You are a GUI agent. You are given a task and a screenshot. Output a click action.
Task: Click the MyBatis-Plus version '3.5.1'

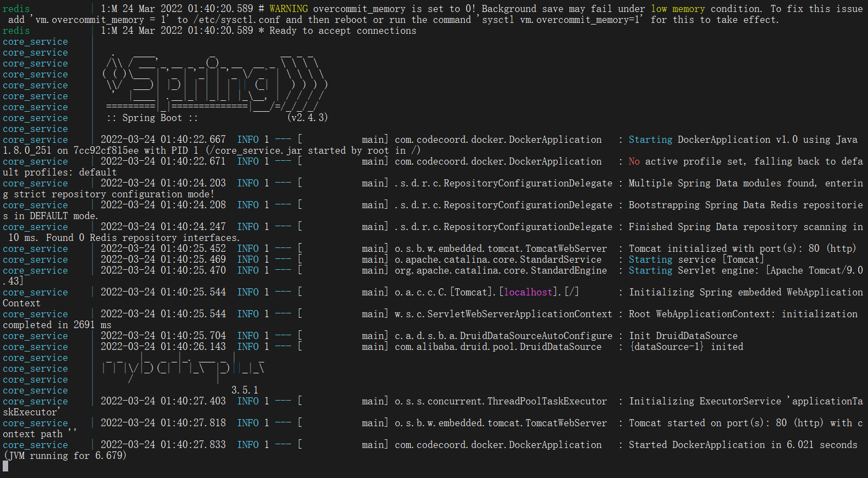(245, 390)
